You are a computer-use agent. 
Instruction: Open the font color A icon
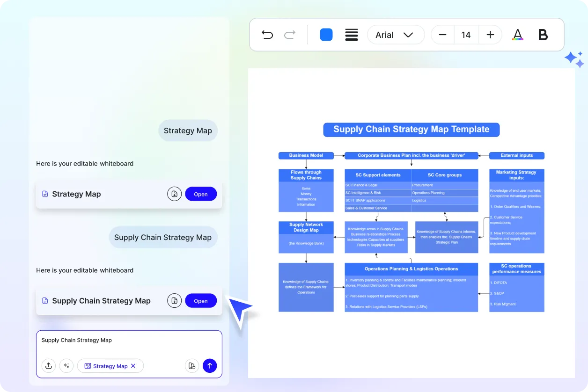click(517, 35)
